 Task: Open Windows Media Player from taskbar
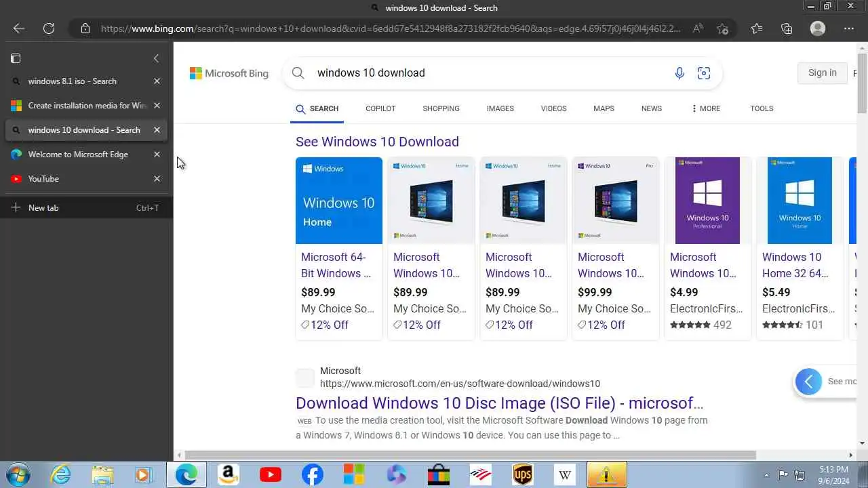click(143, 475)
